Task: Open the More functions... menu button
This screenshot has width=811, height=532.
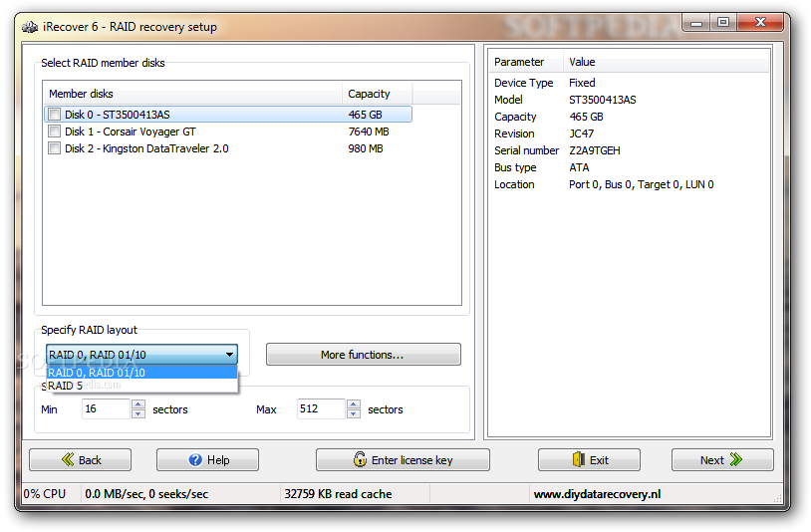Action: (363, 355)
